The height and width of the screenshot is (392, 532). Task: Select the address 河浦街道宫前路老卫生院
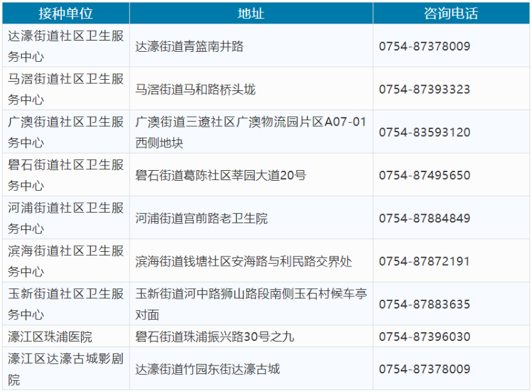pos(201,219)
